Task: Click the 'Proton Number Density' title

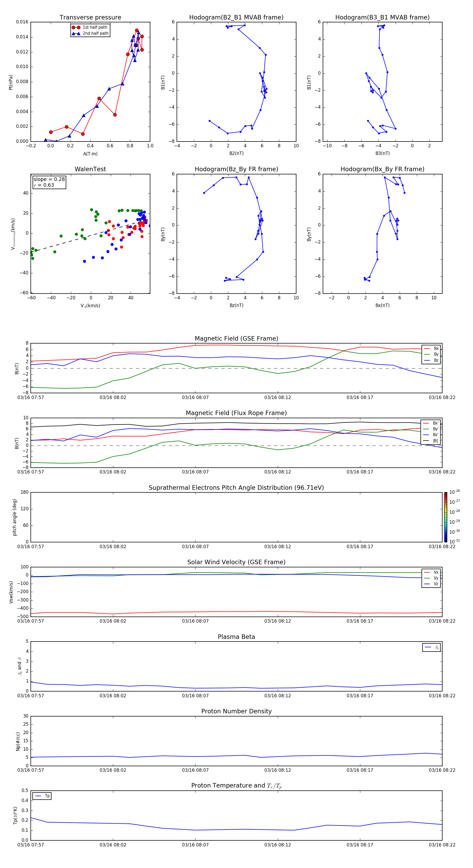Action: pyautogui.click(x=236, y=711)
